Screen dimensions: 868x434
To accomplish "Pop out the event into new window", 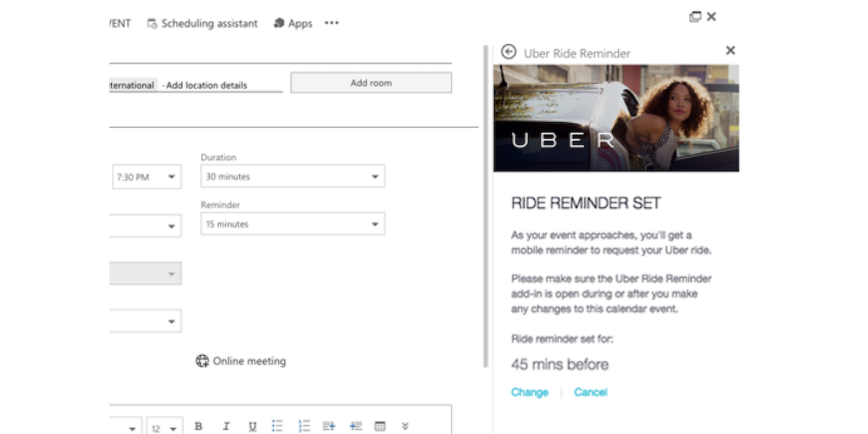I will [x=695, y=17].
